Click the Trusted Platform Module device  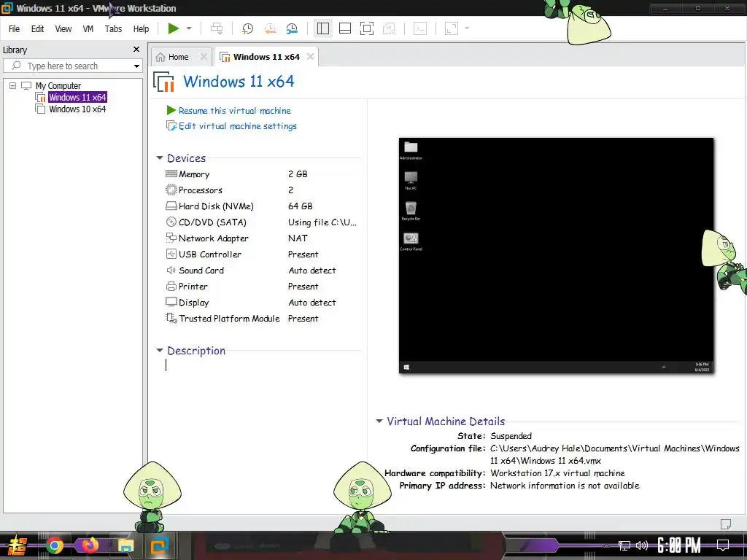pos(261,319)
